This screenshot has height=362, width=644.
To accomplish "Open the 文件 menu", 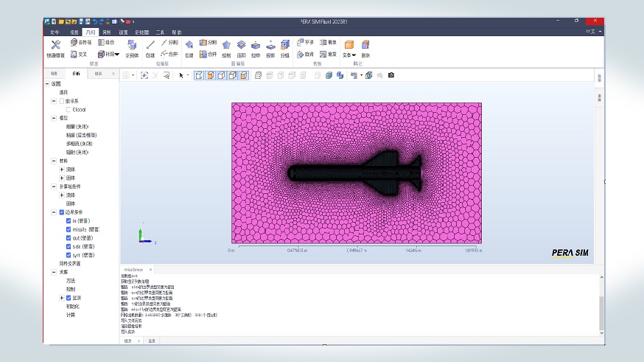I will 55,32.
